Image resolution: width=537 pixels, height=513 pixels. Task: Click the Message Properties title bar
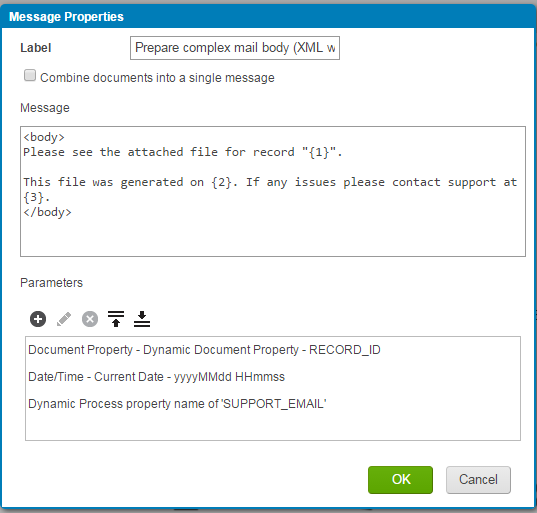click(x=268, y=16)
